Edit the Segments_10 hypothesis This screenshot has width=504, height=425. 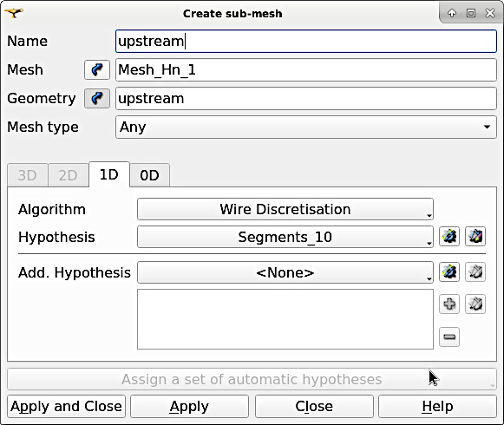point(475,237)
